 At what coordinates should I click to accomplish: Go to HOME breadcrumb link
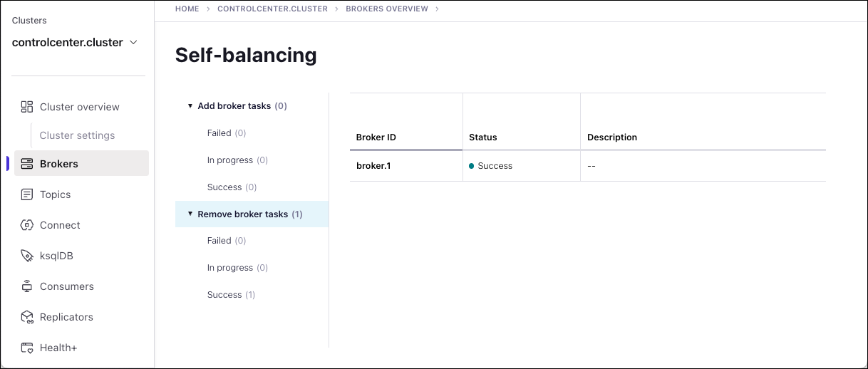(187, 9)
